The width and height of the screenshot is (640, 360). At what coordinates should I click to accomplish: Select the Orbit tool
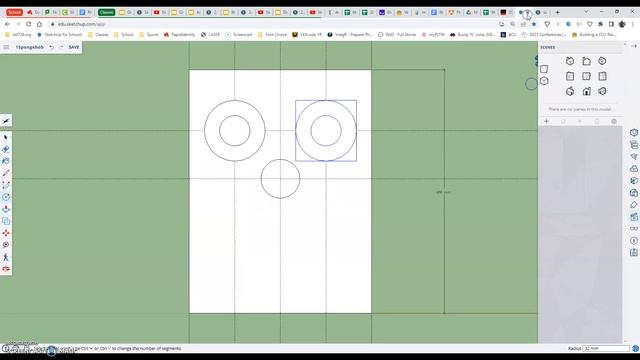coord(6,269)
